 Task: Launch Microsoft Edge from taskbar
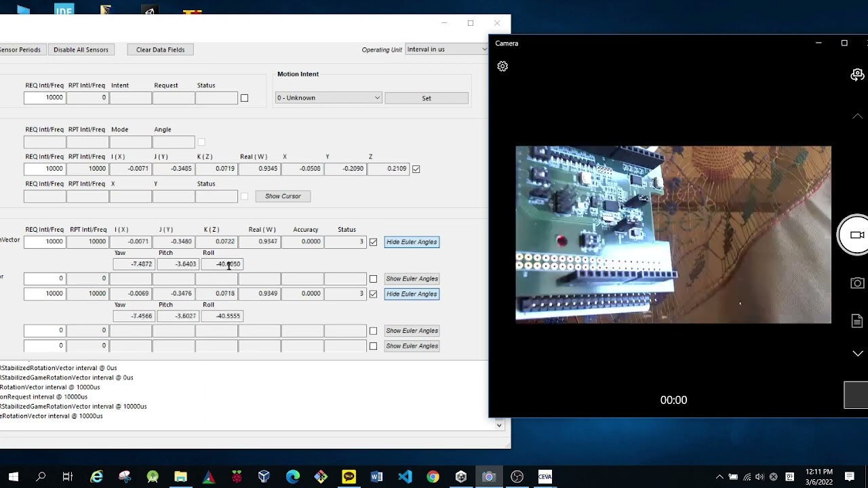(x=292, y=476)
